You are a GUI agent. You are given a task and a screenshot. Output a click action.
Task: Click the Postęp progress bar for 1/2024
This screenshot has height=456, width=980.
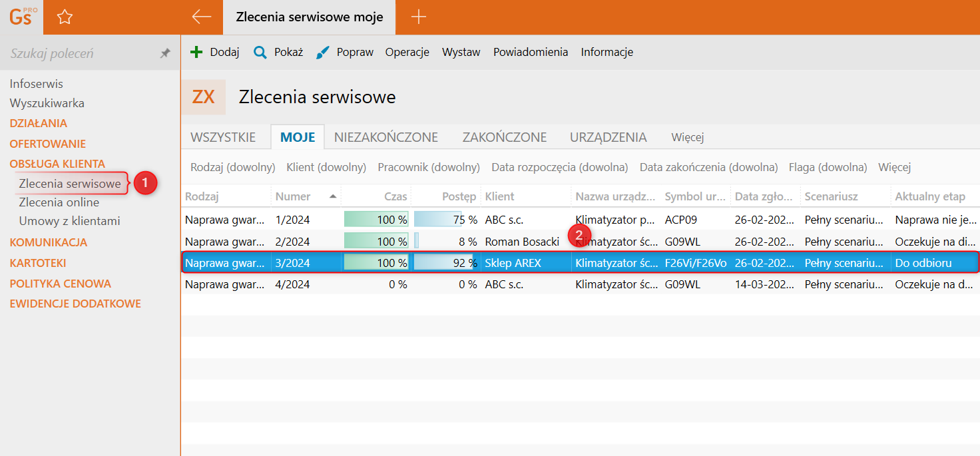coord(445,220)
